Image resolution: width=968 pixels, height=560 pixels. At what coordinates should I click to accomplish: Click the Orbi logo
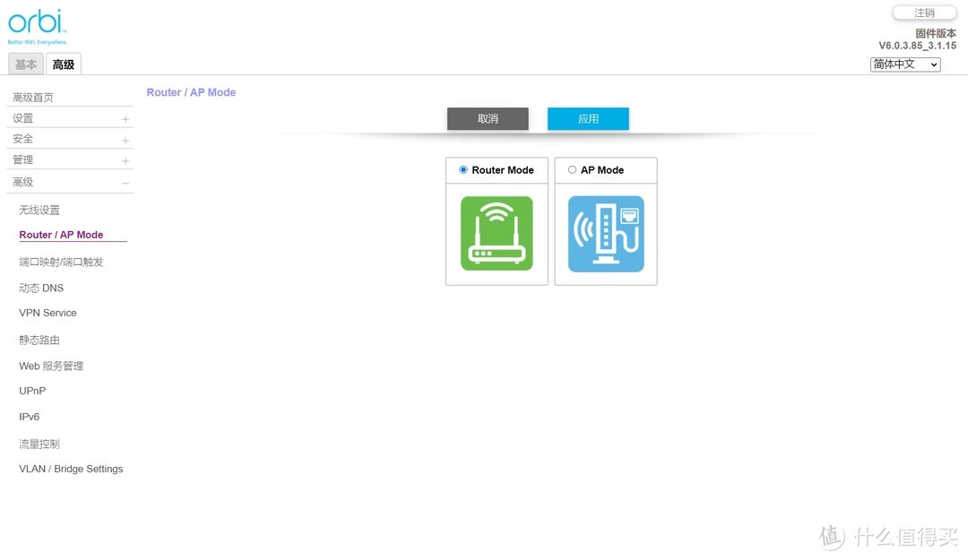click(x=37, y=27)
